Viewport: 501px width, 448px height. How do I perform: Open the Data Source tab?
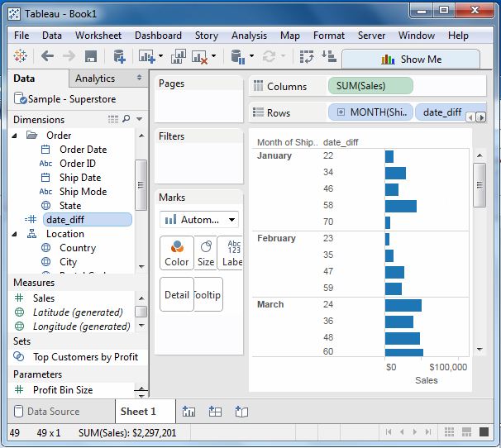[x=54, y=411]
